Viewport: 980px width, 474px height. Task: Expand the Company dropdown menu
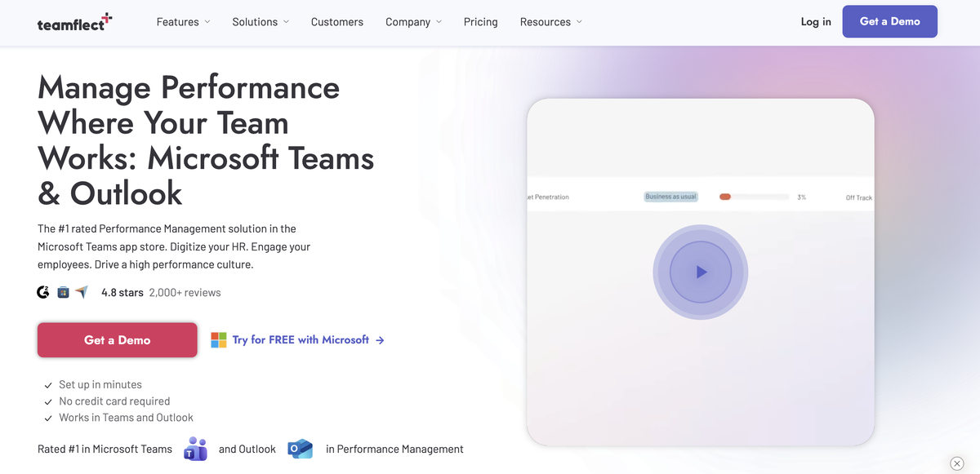tap(413, 22)
